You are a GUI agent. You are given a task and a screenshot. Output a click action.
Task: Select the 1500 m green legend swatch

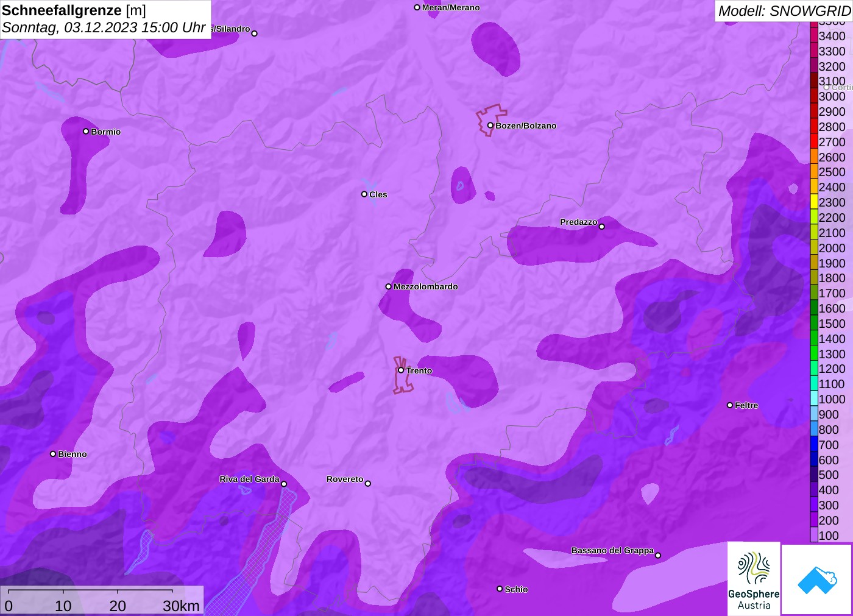pos(814,323)
